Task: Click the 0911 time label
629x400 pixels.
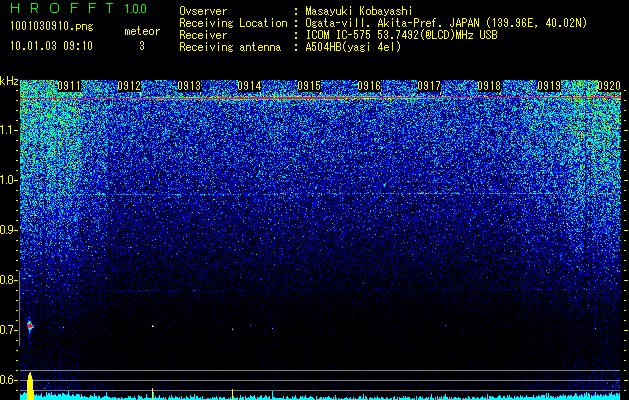Action: (69, 86)
